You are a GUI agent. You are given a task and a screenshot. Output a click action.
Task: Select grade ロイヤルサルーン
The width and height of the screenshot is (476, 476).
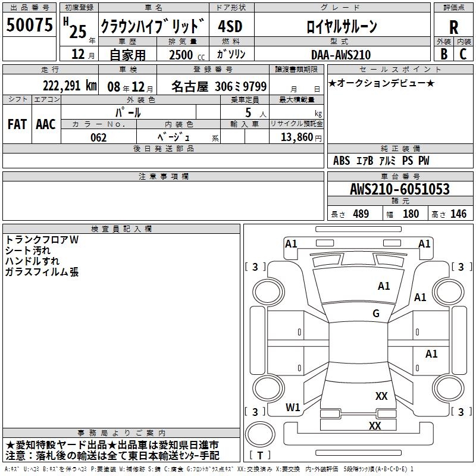point(342,26)
